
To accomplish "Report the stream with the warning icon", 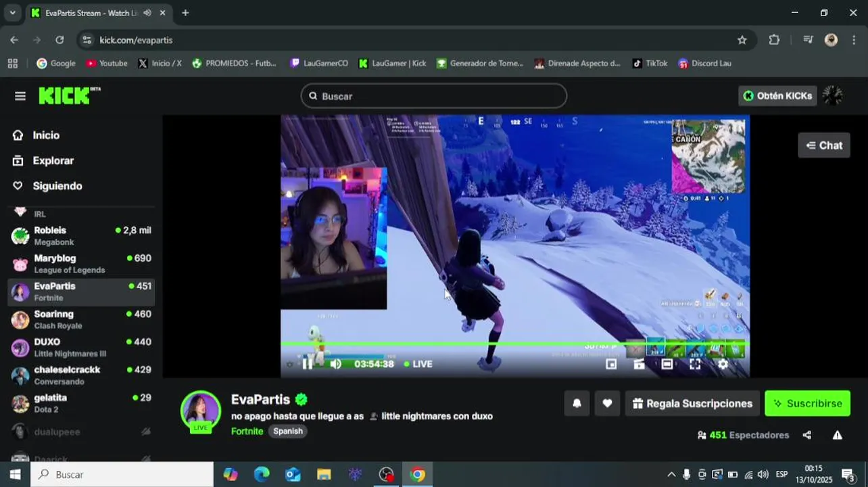I will tap(837, 435).
